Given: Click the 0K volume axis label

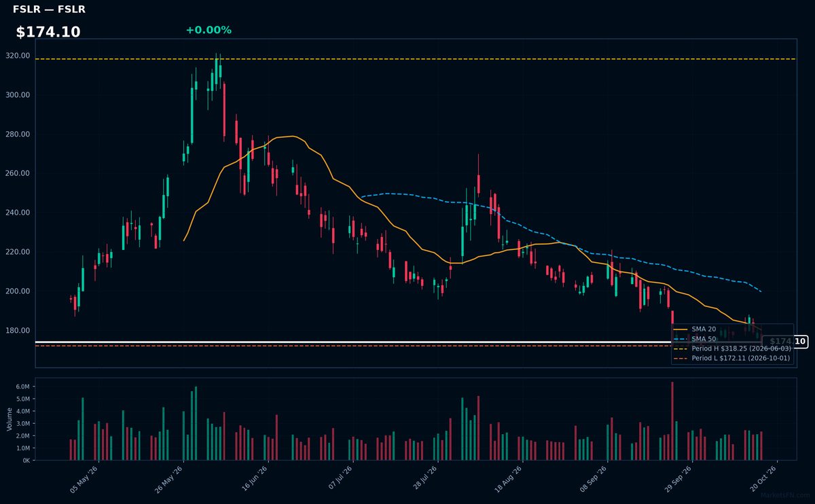Looking at the screenshot, I should (26, 461).
